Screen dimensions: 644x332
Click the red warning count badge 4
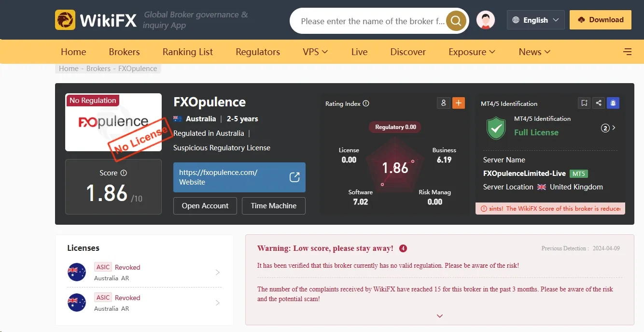tap(403, 248)
